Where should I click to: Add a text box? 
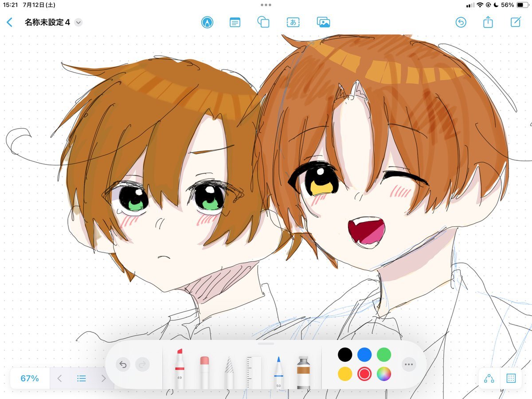[x=293, y=22]
